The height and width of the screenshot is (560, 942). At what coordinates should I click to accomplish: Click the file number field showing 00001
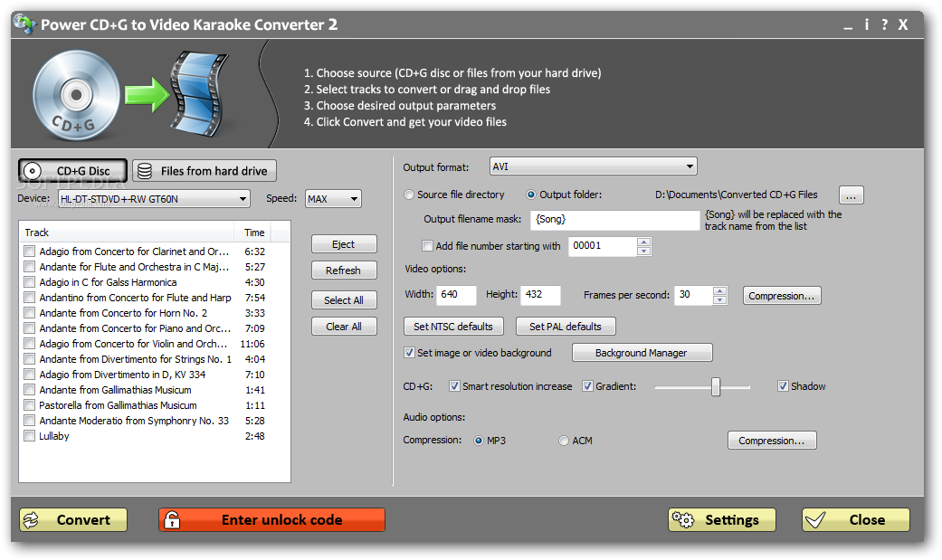tap(602, 246)
